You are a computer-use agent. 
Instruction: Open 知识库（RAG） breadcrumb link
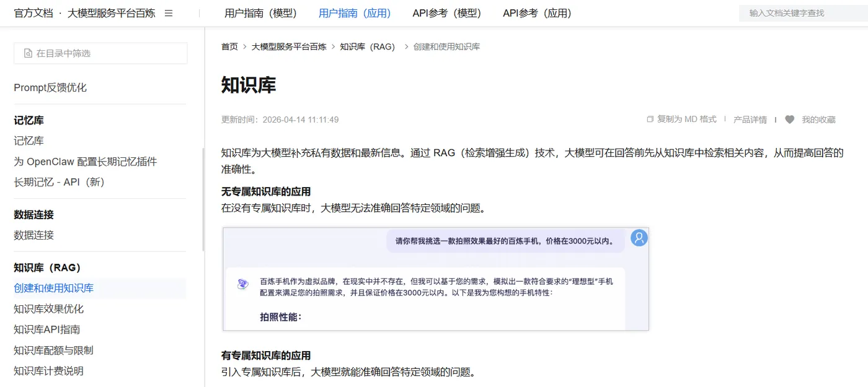click(x=368, y=46)
